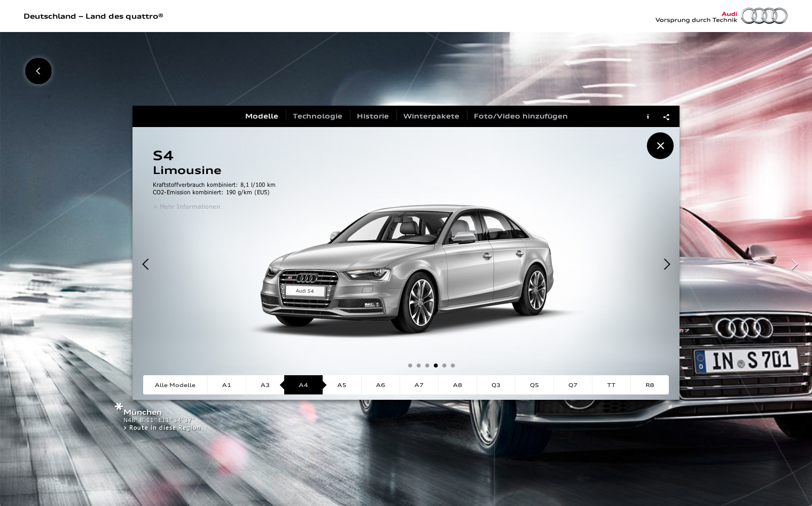Select the Q7 model
The height and width of the screenshot is (506, 812).
point(573,385)
